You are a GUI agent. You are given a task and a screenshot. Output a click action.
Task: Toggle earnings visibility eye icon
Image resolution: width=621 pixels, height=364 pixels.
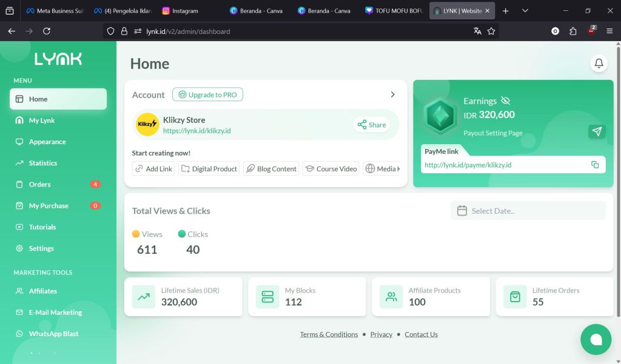click(x=506, y=101)
